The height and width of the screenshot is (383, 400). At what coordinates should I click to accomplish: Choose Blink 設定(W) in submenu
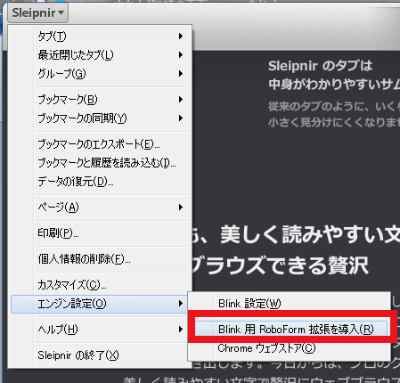click(x=289, y=303)
